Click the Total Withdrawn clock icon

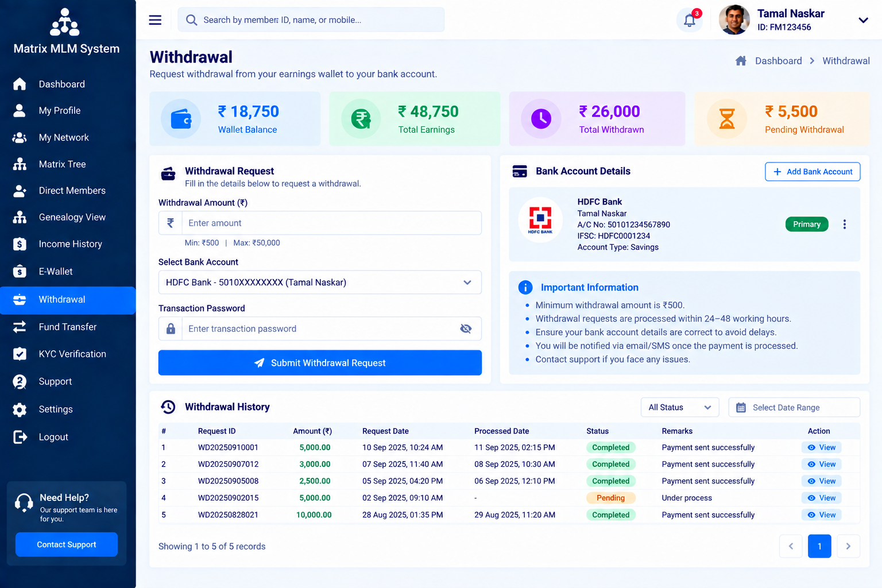click(x=541, y=119)
